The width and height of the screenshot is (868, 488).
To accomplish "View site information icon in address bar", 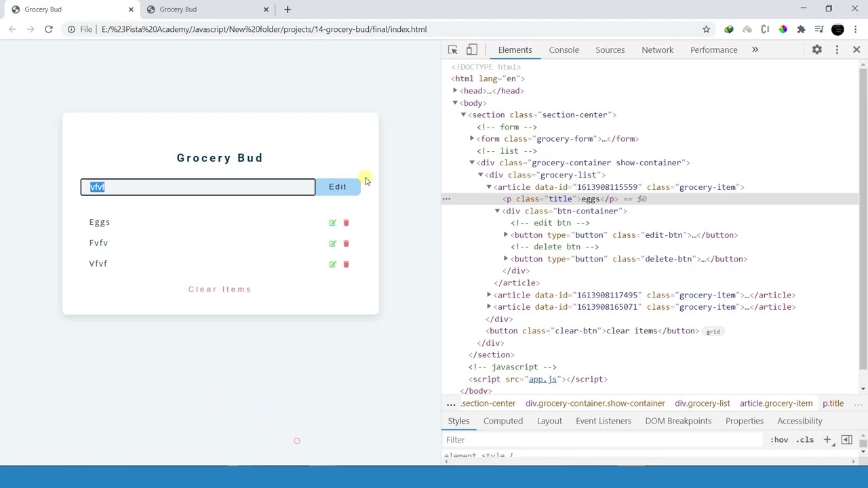I will (x=71, y=29).
